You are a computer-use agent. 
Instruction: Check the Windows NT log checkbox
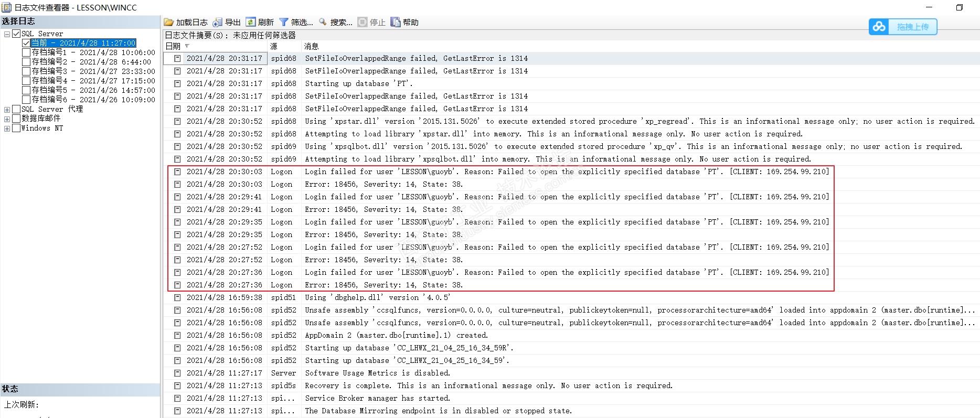(x=16, y=128)
